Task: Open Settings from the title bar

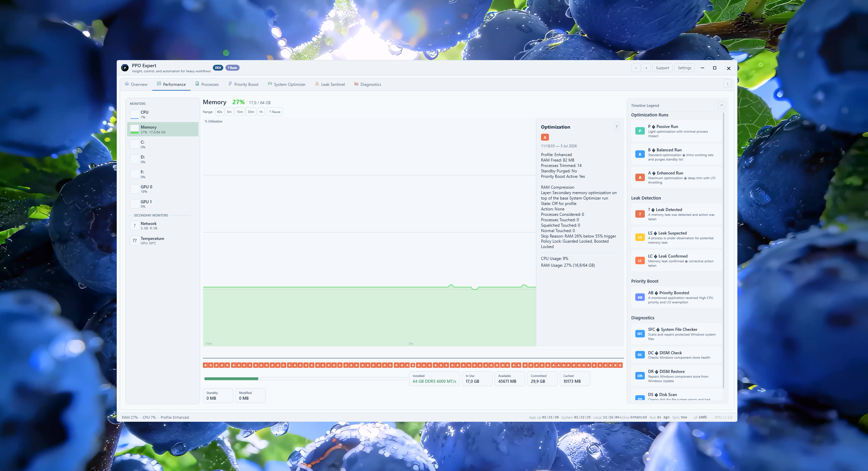Action: pos(684,68)
